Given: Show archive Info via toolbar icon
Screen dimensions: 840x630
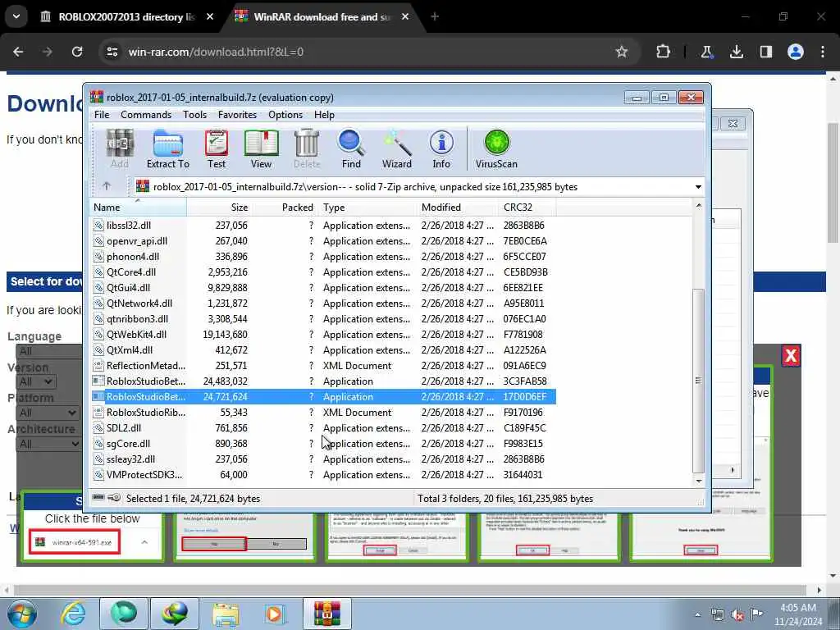Looking at the screenshot, I should click(x=441, y=149).
